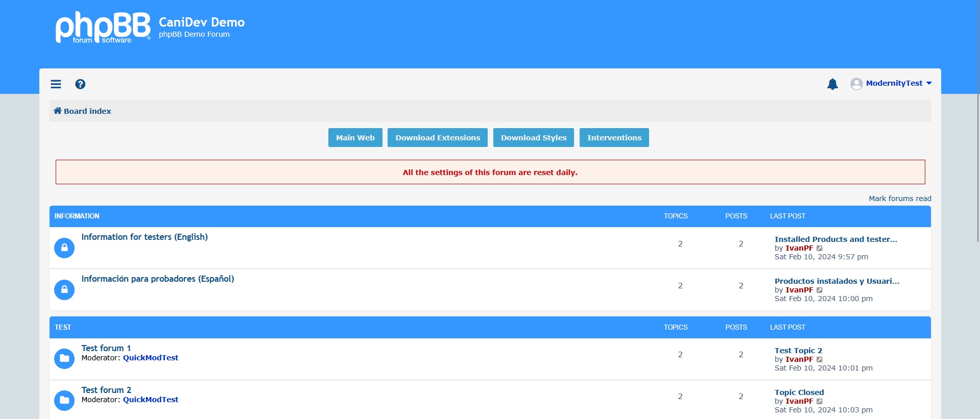Open the hamburger quick links menu
This screenshot has width=980, height=419.
pos(56,84)
